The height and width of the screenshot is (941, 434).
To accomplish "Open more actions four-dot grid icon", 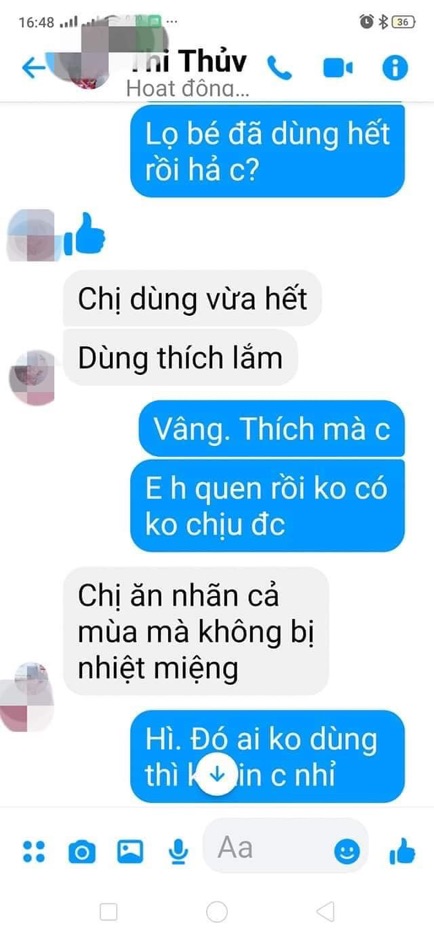I will (x=34, y=852).
